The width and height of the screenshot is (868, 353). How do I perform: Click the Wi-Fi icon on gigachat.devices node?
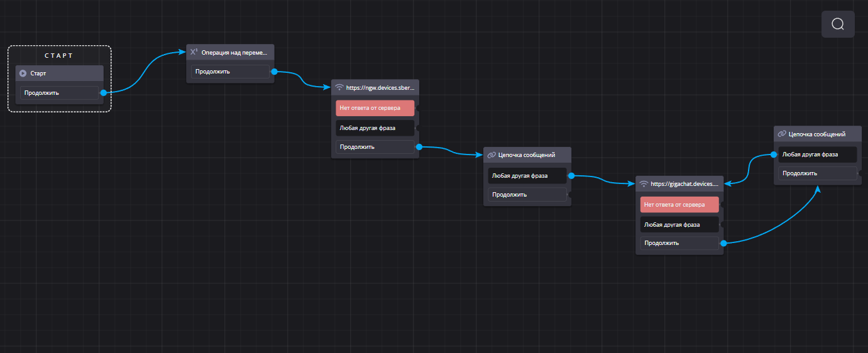click(x=644, y=184)
